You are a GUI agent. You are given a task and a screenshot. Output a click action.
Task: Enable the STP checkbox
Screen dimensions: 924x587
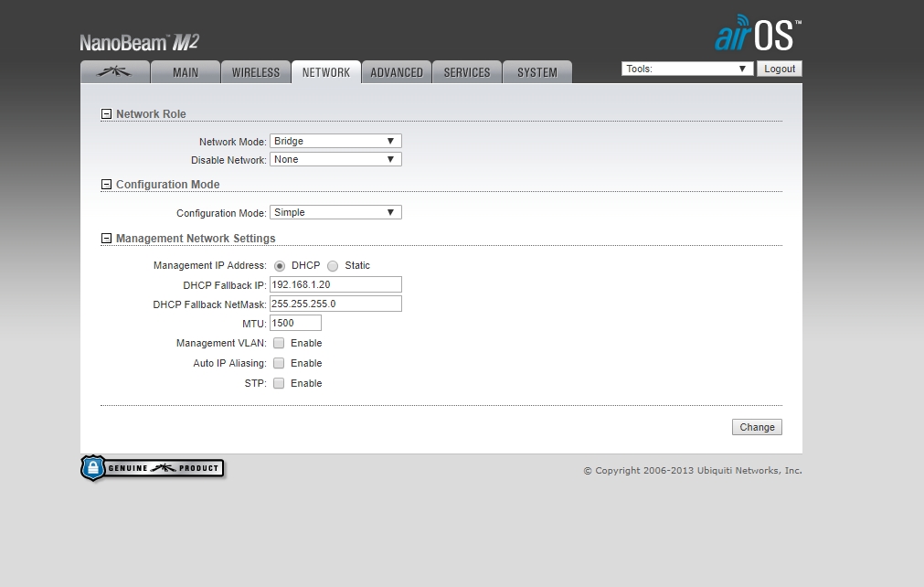pyautogui.click(x=279, y=383)
